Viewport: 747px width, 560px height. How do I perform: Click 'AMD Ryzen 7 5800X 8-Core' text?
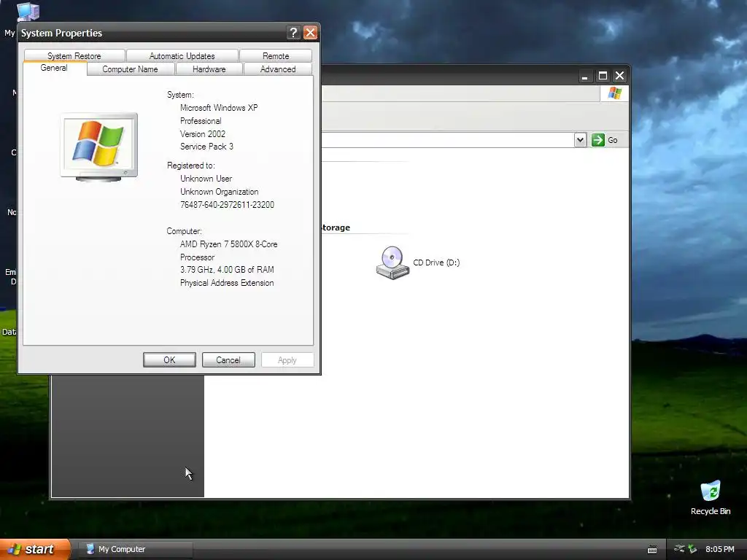click(x=228, y=244)
